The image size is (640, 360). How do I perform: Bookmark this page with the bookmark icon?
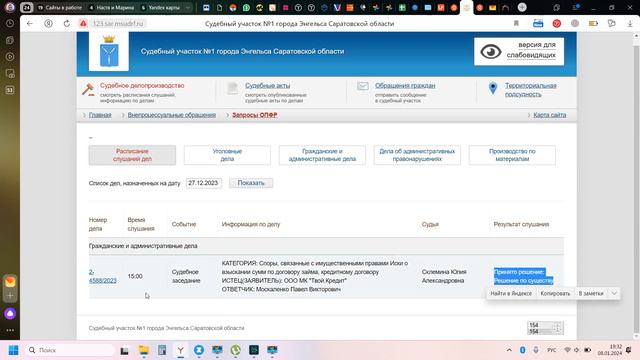(516, 24)
